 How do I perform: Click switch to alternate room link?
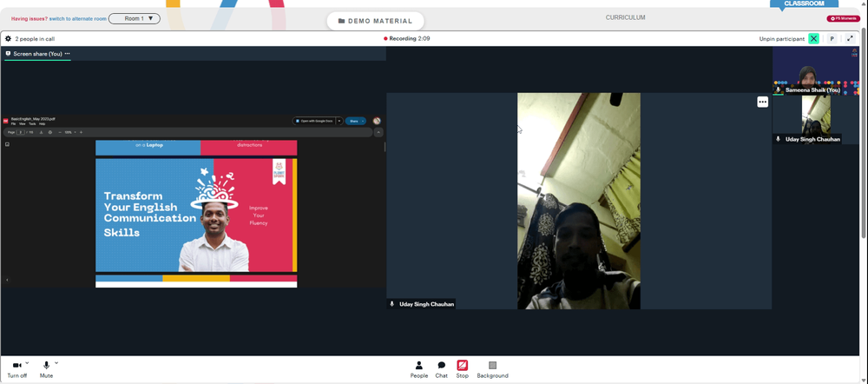pyautogui.click(x=77, y=19)
